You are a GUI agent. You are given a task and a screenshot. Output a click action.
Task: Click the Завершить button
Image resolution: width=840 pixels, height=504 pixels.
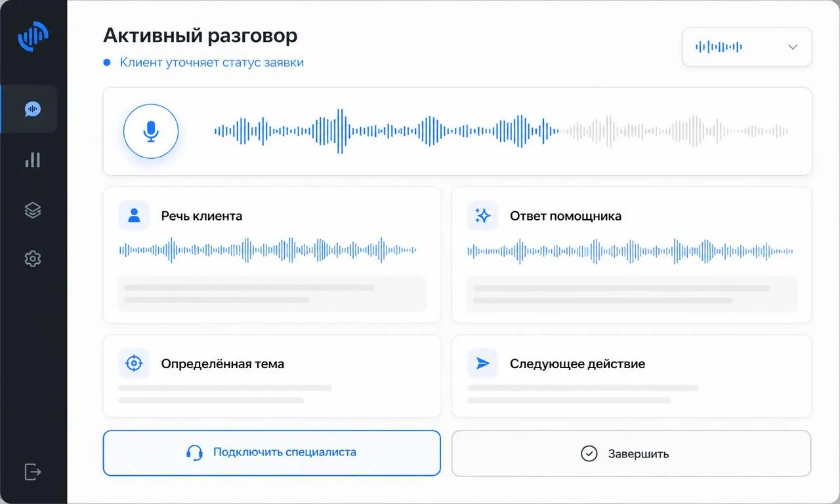pos(631,453)
